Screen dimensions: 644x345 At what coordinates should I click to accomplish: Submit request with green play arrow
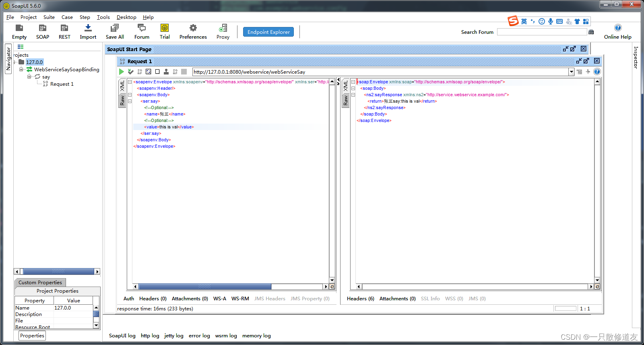[x=122, y=72]
